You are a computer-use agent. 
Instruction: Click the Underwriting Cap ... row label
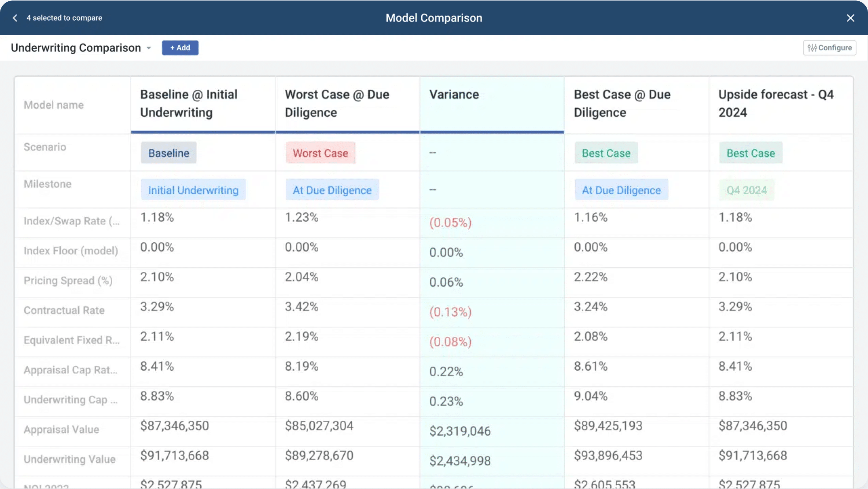click(x=70, y=400)
